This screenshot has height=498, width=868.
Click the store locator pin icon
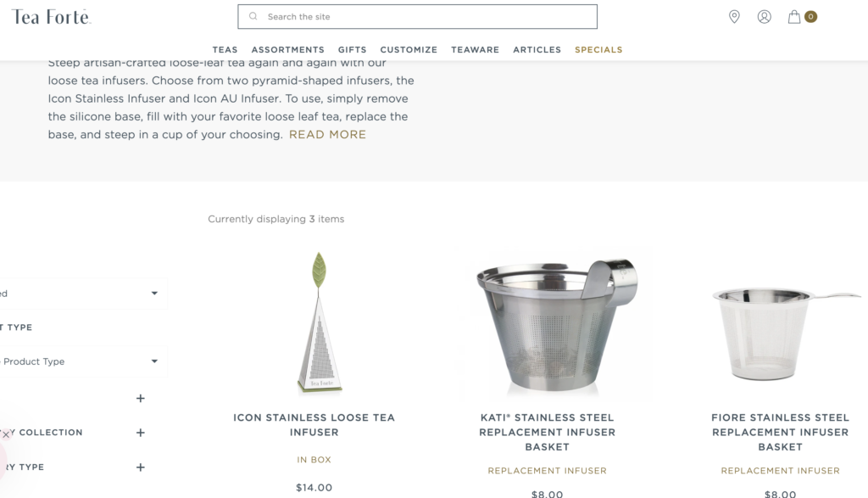[734, 17]
